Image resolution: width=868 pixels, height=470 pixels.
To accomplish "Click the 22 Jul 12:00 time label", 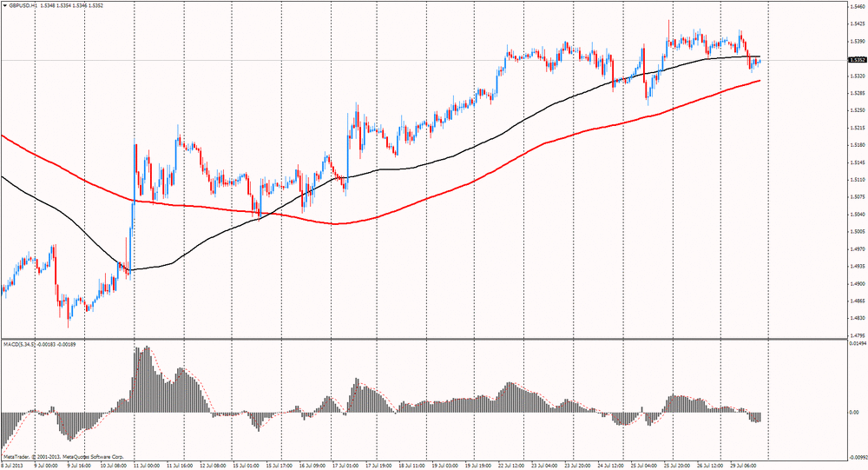I will tap(511, 467).
